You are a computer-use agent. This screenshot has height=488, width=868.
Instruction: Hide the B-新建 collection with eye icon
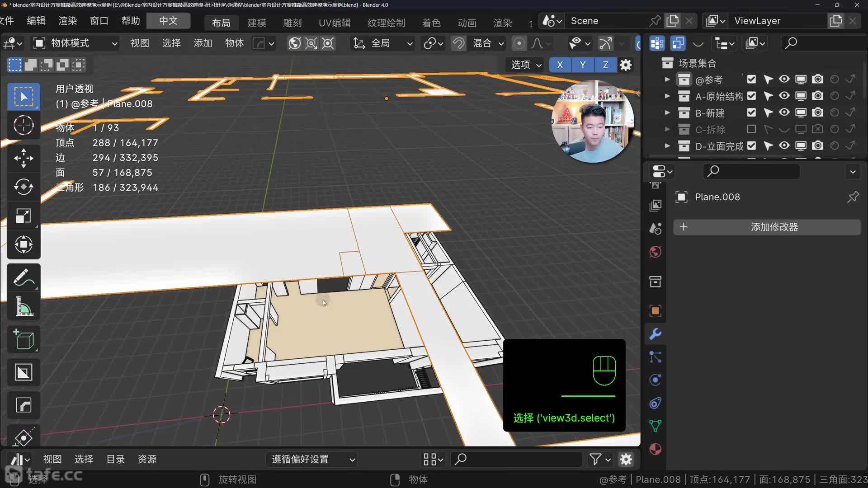[784, 113]
